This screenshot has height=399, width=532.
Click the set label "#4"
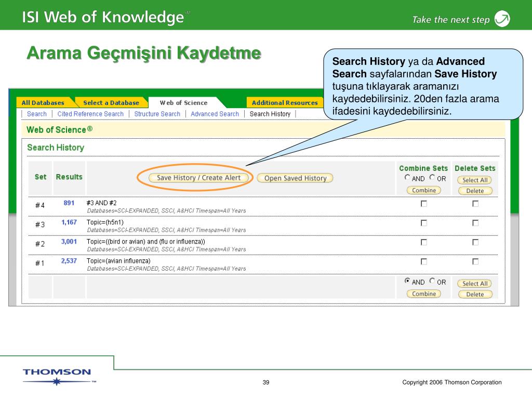(x=40, y=205)
